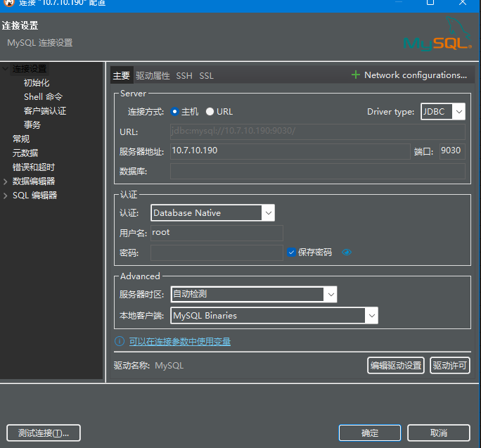This screenshot has width=481, height=448.
Task: Click the 密码 input field
Action: click(217, 252)
